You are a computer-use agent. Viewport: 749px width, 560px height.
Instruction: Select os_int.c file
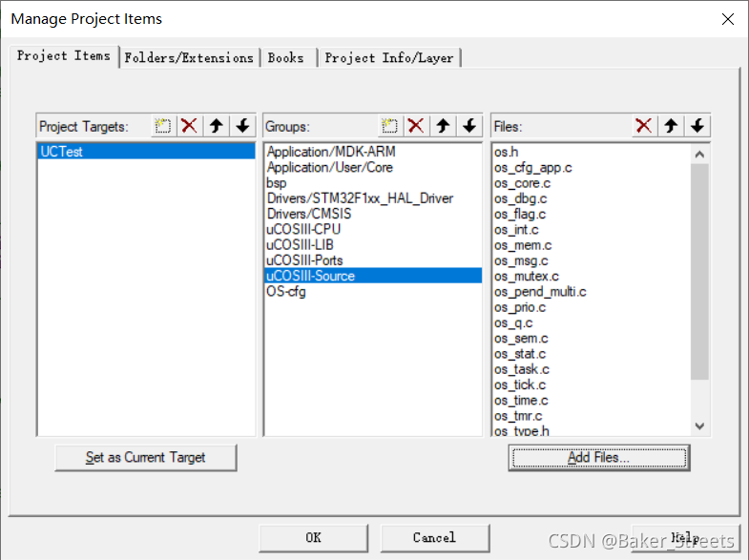point(592,230)
